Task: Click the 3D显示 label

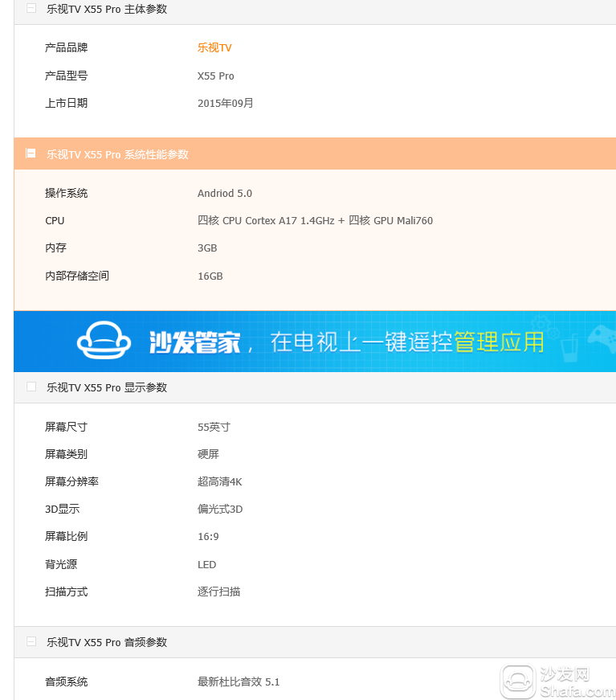Action: pyautogui.click(x=62, y=509)
